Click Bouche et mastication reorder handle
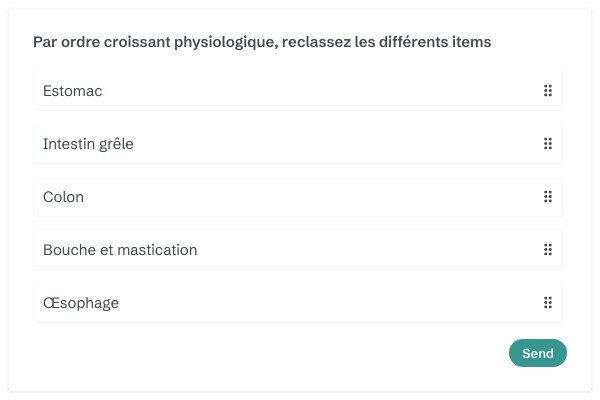 pos(548,250)
